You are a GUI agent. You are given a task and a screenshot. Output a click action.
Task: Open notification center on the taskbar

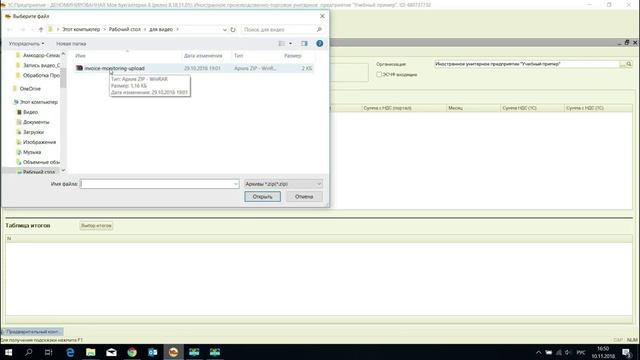[x=627, y=352]
